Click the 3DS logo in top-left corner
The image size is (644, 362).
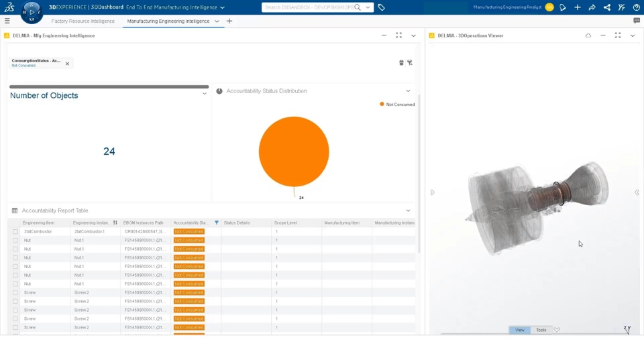[9, 7]
